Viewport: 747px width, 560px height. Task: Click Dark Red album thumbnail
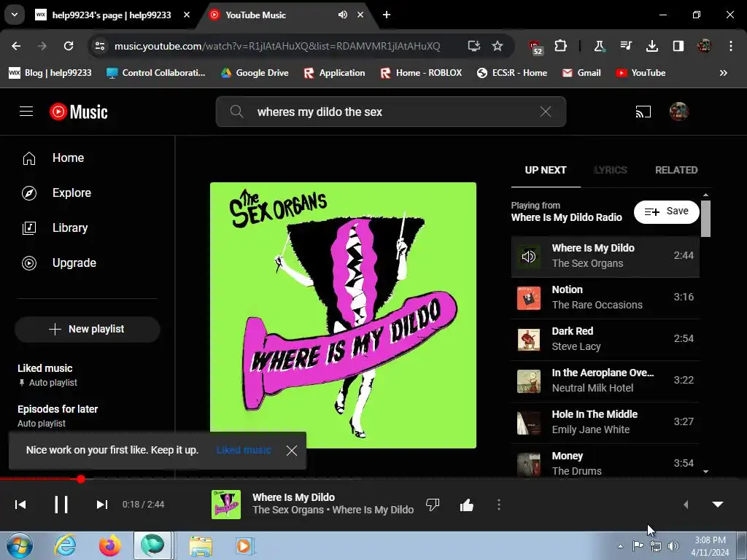(x=529, y=340)
